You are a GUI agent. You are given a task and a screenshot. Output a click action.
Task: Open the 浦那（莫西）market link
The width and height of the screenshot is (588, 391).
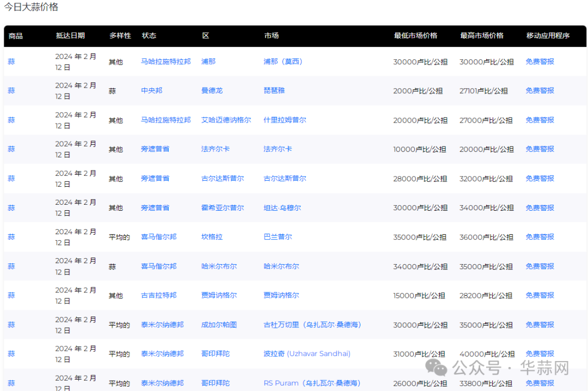click(x=283, y=62)
